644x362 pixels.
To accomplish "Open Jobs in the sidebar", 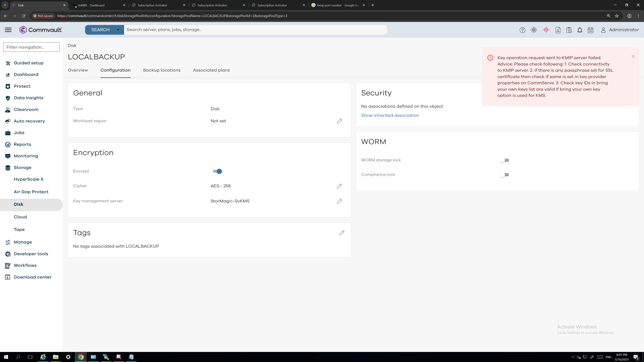I will click(19, 133).
